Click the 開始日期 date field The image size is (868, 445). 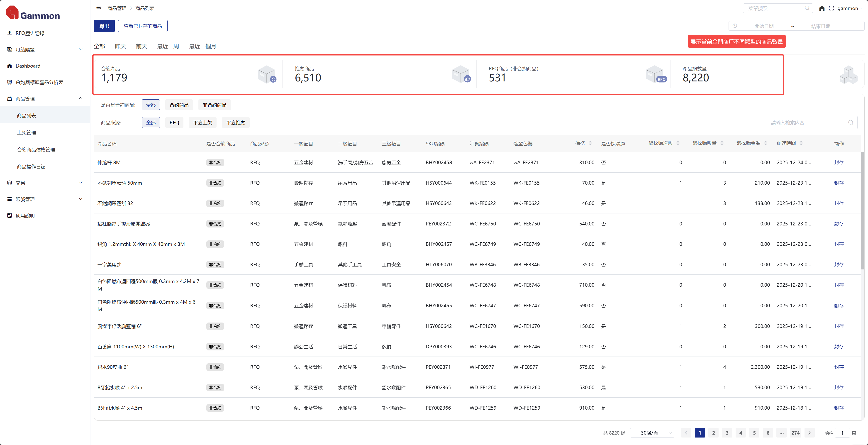coord(763,26)
